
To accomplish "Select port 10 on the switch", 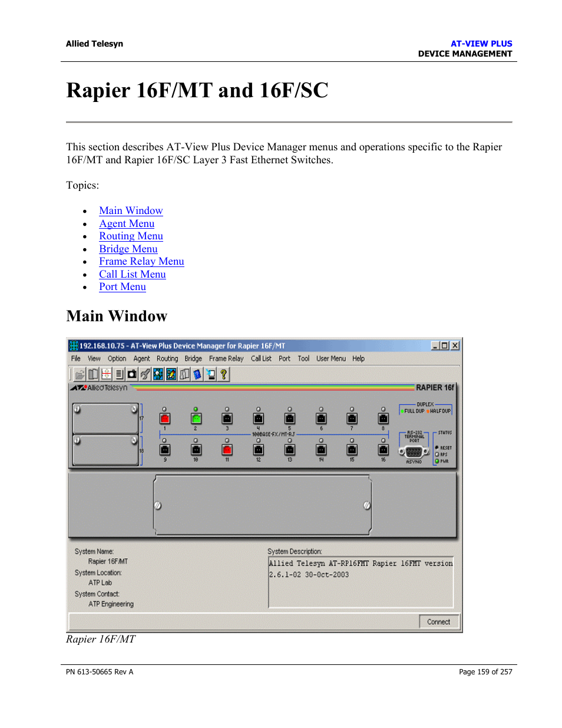I will (x=196, y=450).
